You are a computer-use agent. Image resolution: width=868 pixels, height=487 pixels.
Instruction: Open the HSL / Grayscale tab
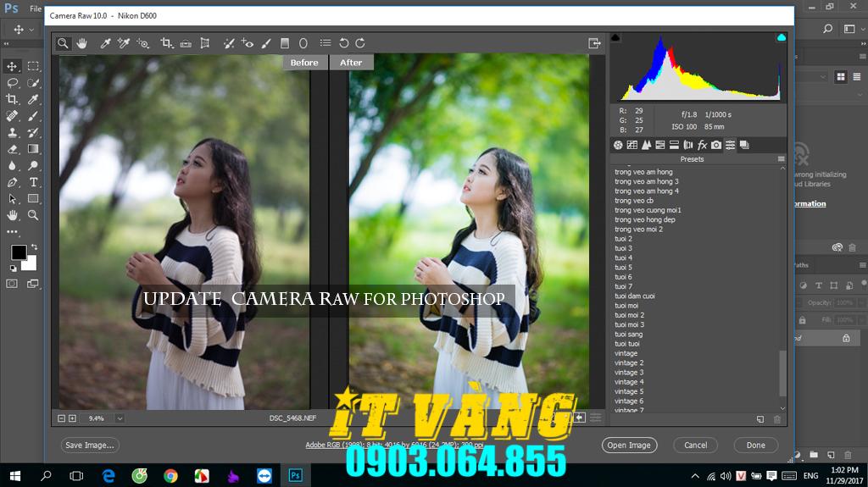[659, 145]
